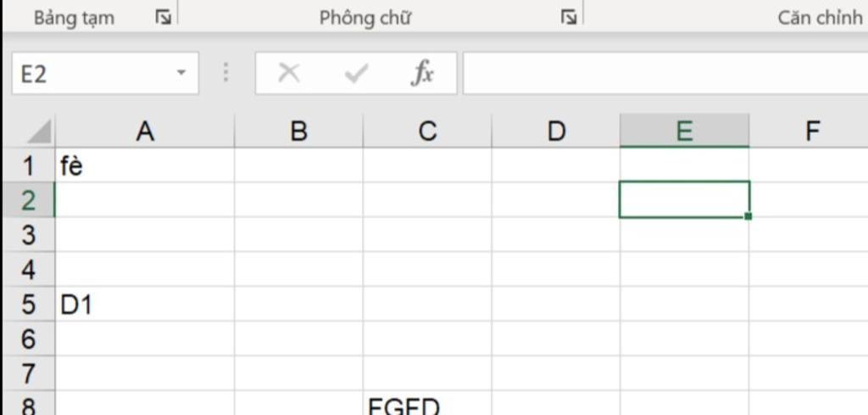Select column A header

point(145,131)
